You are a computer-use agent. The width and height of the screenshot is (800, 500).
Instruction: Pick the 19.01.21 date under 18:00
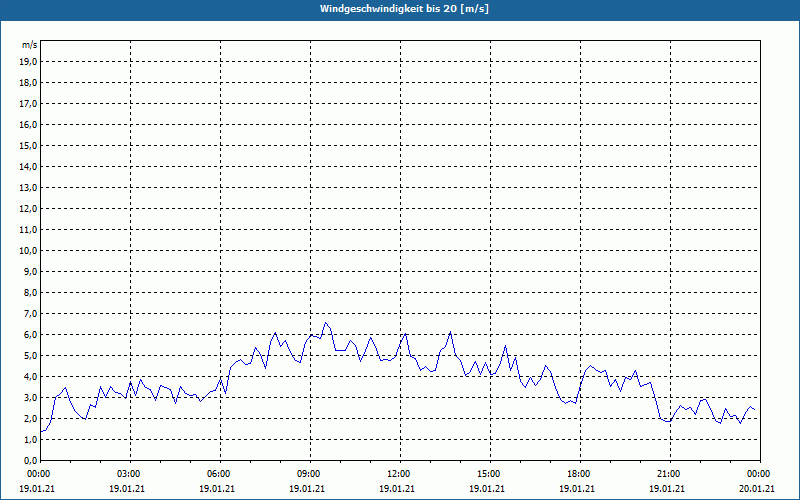[x=577, y=488]
